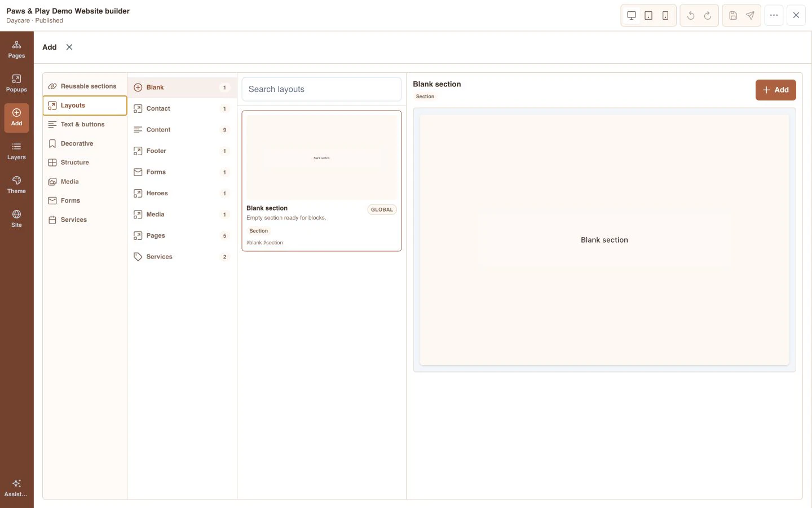Choose the Blank layout group
Image resolution: width=812 pixels, height=508 pixels.
point(182,87)
